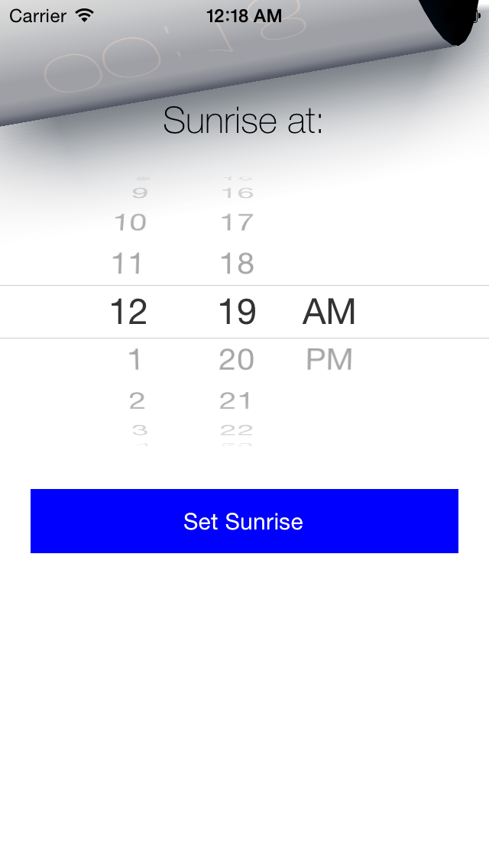Pick hour 9 in the hour wheel
Image resolution: width=489 pixels, height=868 pixels.
140,193
